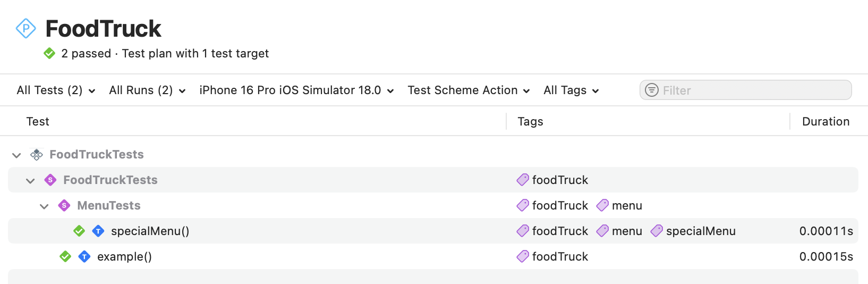Open the All Tests (2) dropdown
The width and height of the screenshot is (868, 284).
56,90
